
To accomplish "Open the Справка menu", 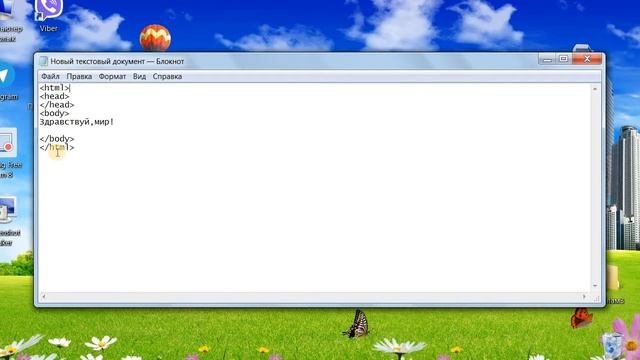I will tap(167, 76).
